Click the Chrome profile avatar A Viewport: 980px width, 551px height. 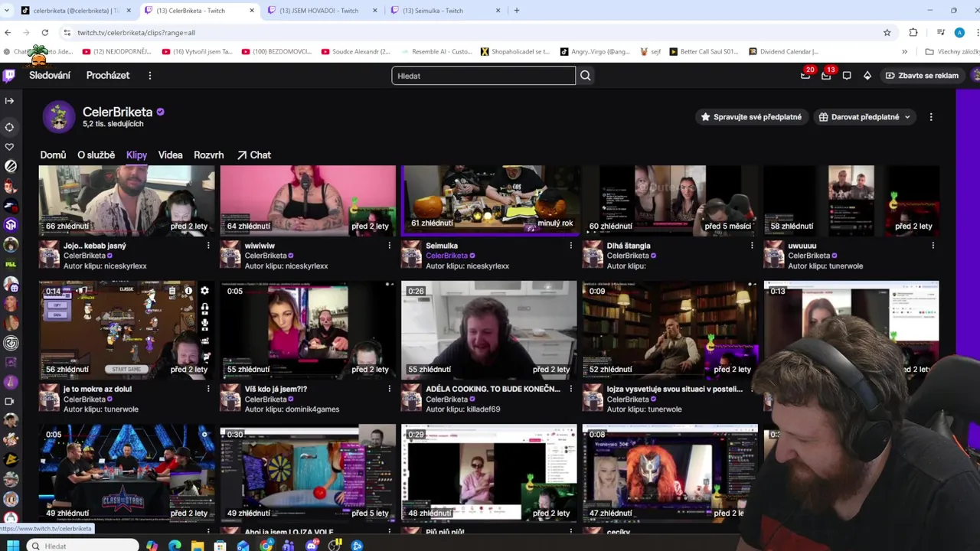click(959, 33)
